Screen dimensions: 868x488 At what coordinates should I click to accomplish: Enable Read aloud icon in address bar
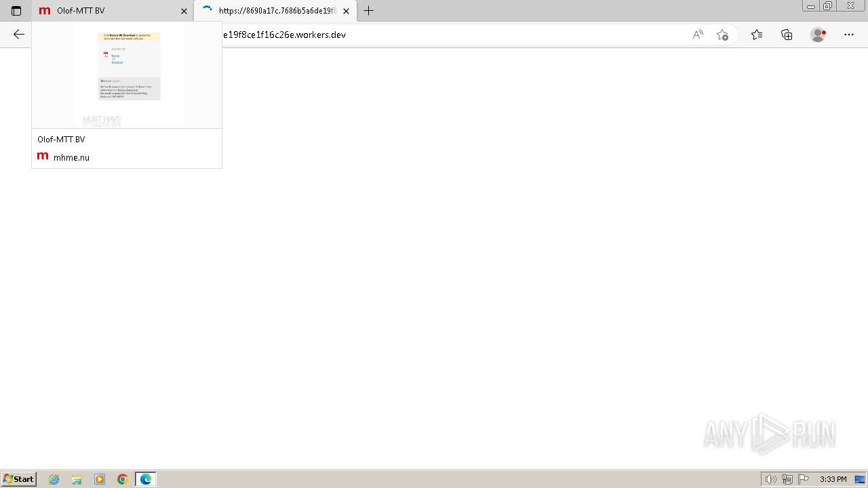coord(698,35)
